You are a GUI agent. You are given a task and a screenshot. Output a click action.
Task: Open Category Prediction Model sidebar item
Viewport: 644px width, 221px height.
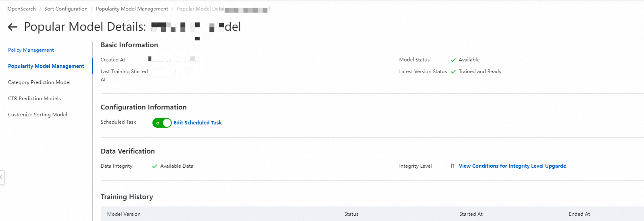pos(39,82)
